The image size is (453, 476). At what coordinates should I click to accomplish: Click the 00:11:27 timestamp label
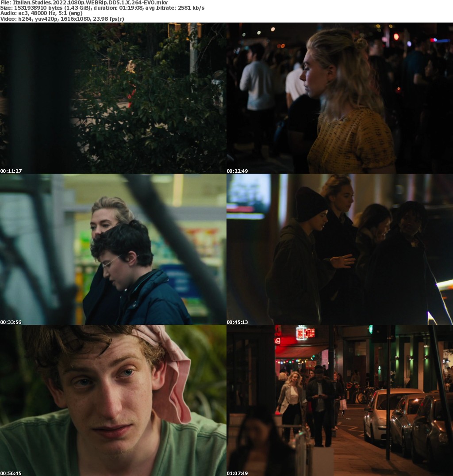pyautogui.click(x=11, y=171)
